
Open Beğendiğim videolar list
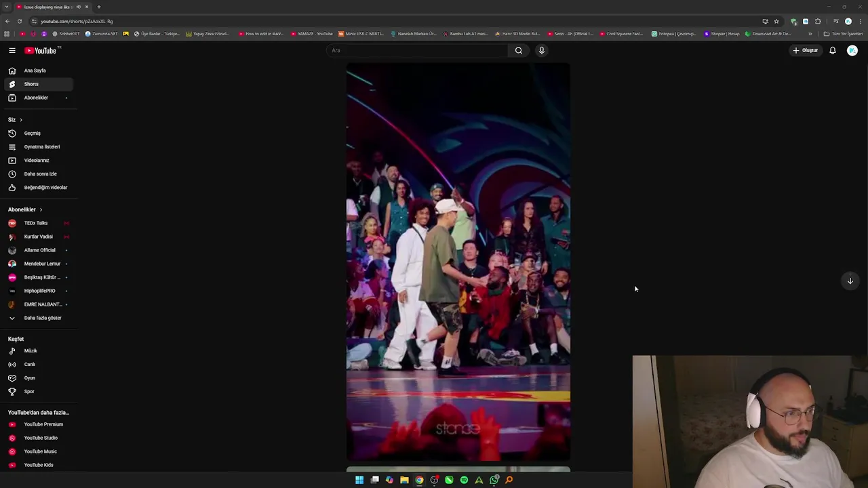(x=39, y=187)
